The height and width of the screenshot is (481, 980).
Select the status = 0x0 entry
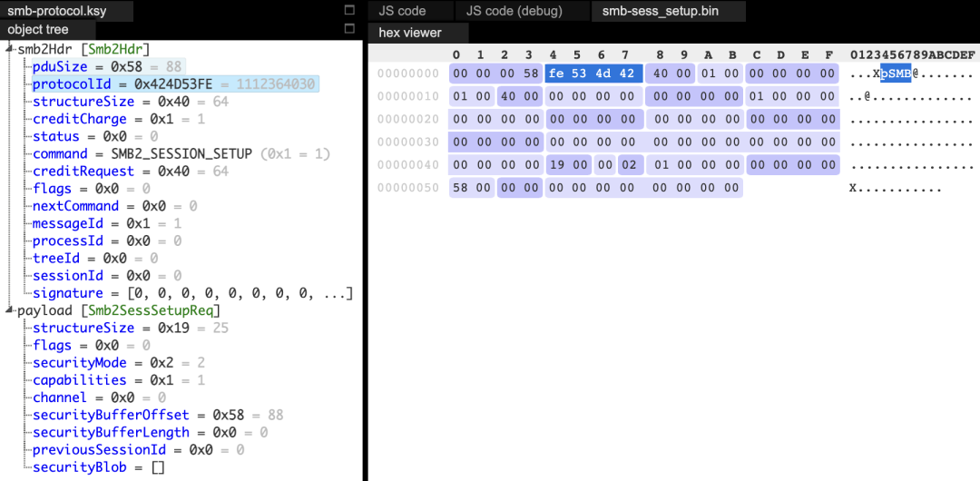tap(95, 136)
